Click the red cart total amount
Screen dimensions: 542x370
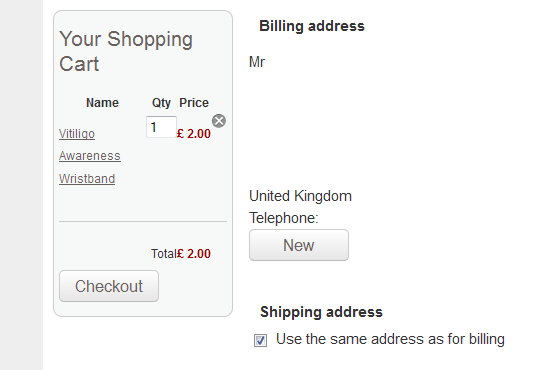[x=194, y=254]
